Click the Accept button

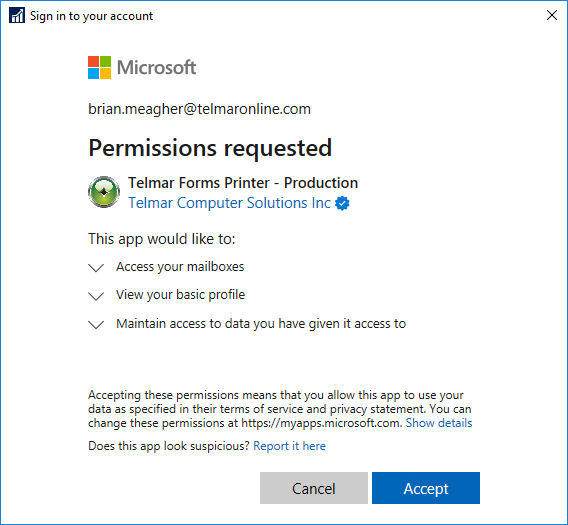[x=426, y=488]
